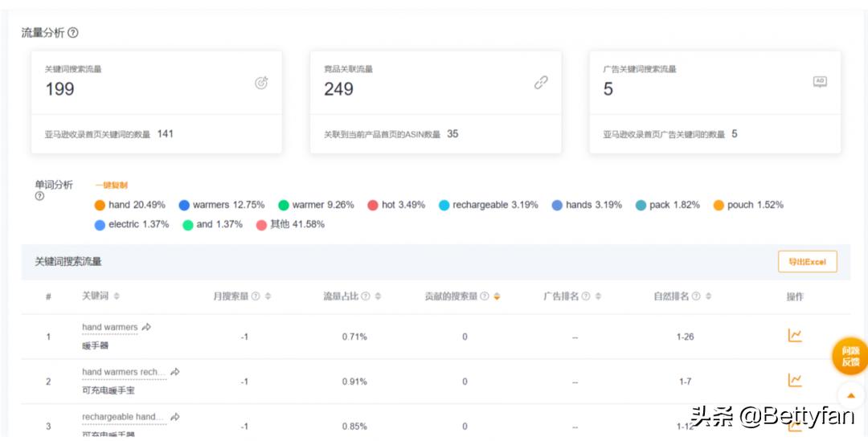Click 问题反馈 feedback floating button
Screen dimensions: 868x441
(x=850, y=357)
